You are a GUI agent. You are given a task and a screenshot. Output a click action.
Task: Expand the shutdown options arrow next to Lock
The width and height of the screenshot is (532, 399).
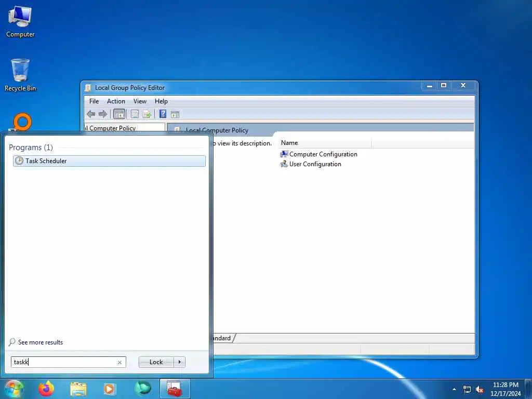[179, 362]
